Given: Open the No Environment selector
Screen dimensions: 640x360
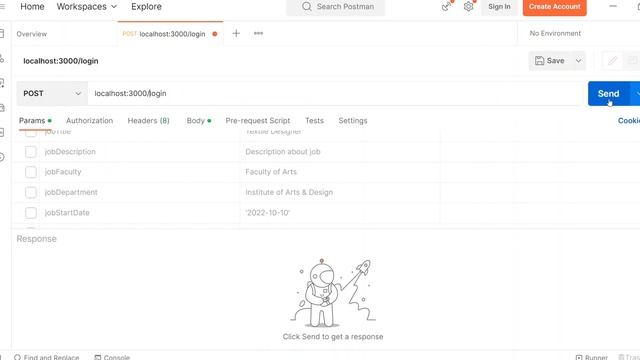Looking at the screenshot, I should coord(555,33).
